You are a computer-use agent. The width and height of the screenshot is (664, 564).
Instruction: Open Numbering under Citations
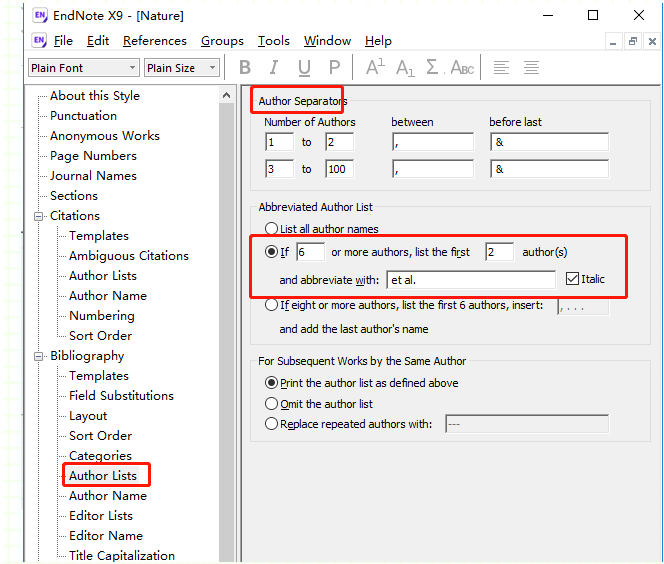point(102,315)
